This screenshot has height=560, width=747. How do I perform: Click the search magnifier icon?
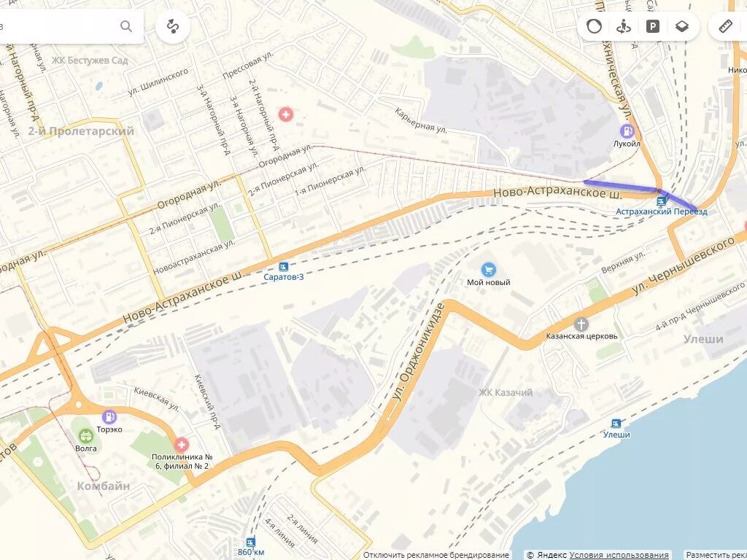pyautogui.click(x=125, y=26)
